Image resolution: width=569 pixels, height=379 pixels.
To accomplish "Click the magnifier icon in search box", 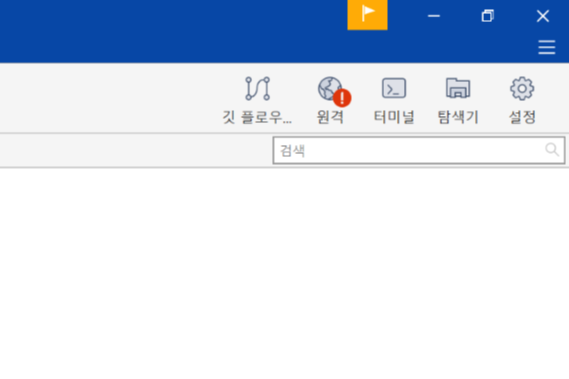I will [552, 149].
